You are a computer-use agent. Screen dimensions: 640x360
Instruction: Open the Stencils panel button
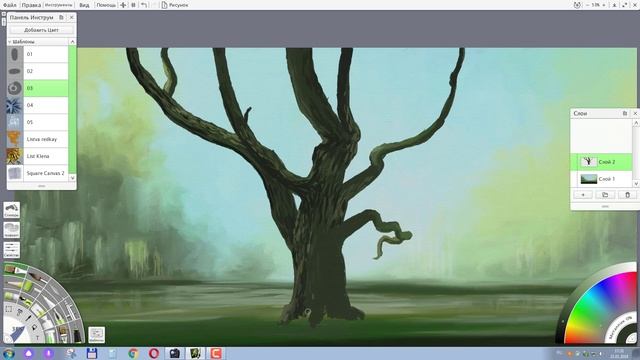[11, 230]
